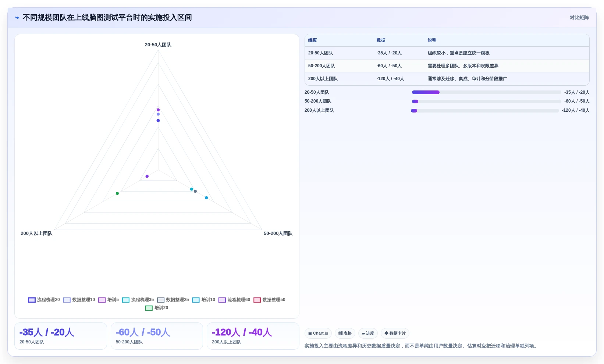
Task: Toggle the 数据整理25 legend series
Action: click(173, 300)
